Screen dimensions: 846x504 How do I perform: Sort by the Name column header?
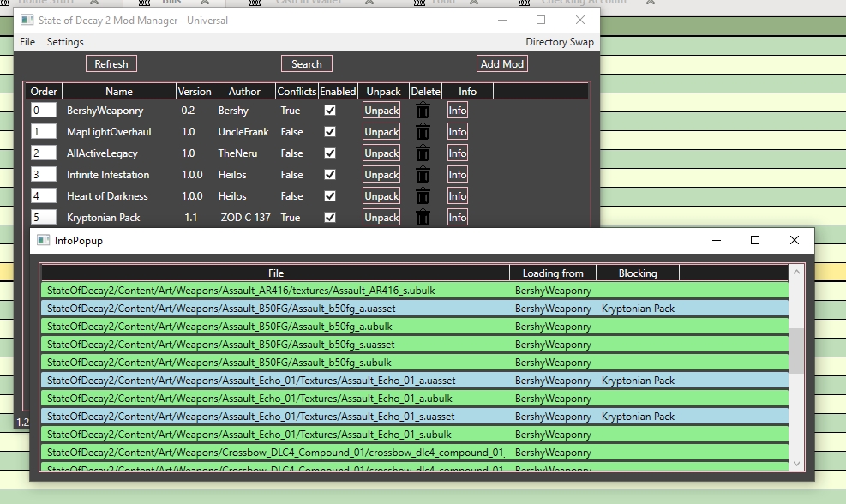pyautogui.click(x=118, y=91)
